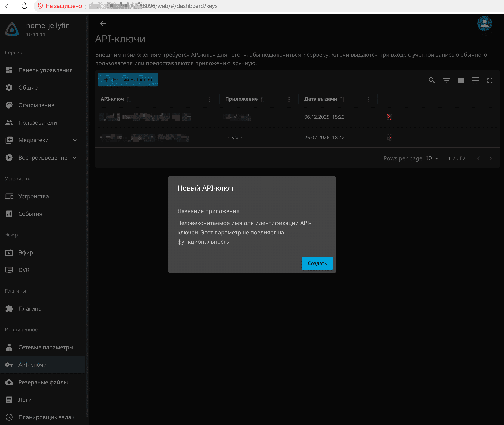504x425 pixels.
Task: Open Планировщик задач in sidebar
Action: tap(42, 417)
